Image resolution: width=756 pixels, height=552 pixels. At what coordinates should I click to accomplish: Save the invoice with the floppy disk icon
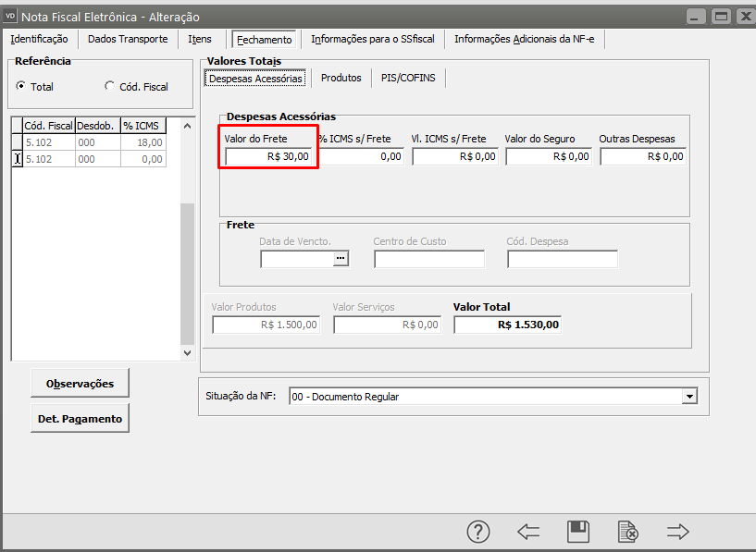pyautogui.click(x=578, y=532)
